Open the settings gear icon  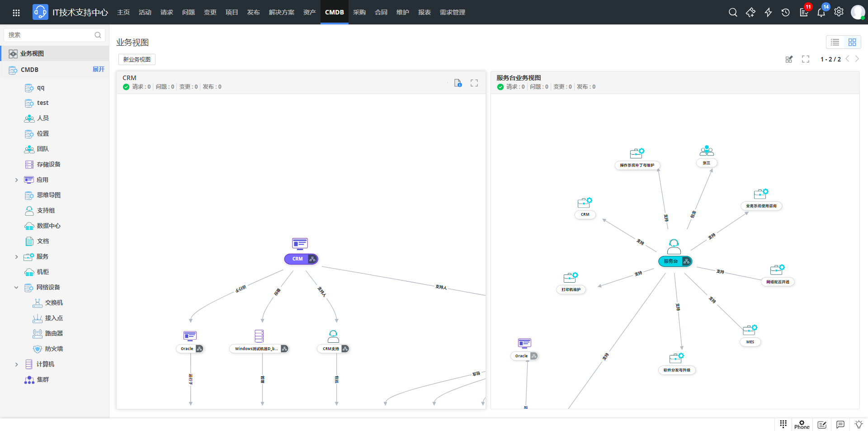(x=839, y=12)
